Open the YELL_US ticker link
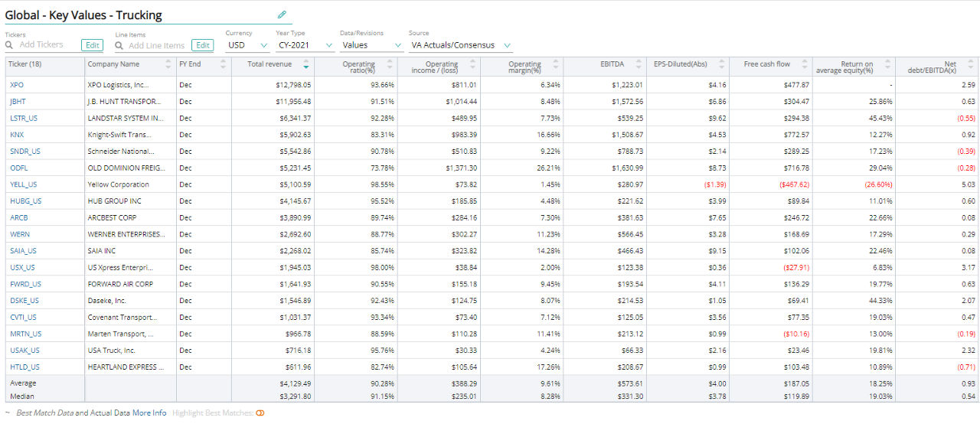 (23, 184)
